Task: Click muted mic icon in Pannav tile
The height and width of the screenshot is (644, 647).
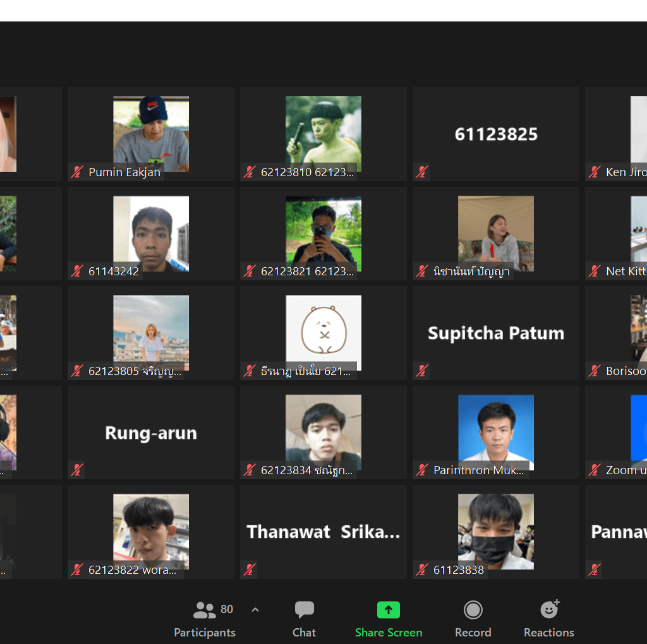Action: 595,569
